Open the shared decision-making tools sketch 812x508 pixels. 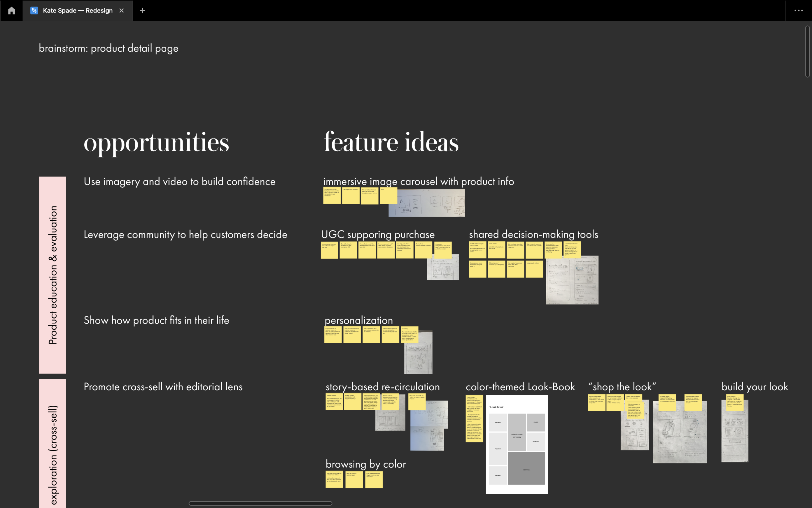[x=572, y=280]
